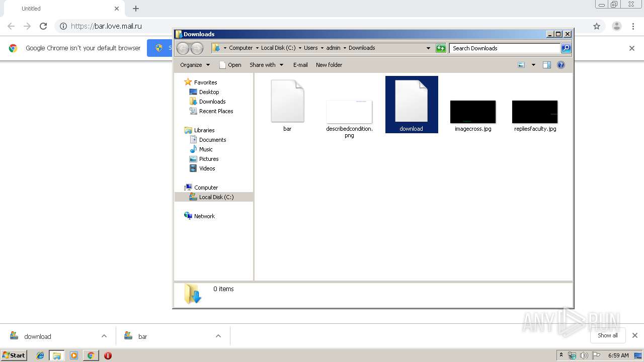644x362 pixels.
Task: Click the Open toolbar button
Action: [x=230, y=65]
